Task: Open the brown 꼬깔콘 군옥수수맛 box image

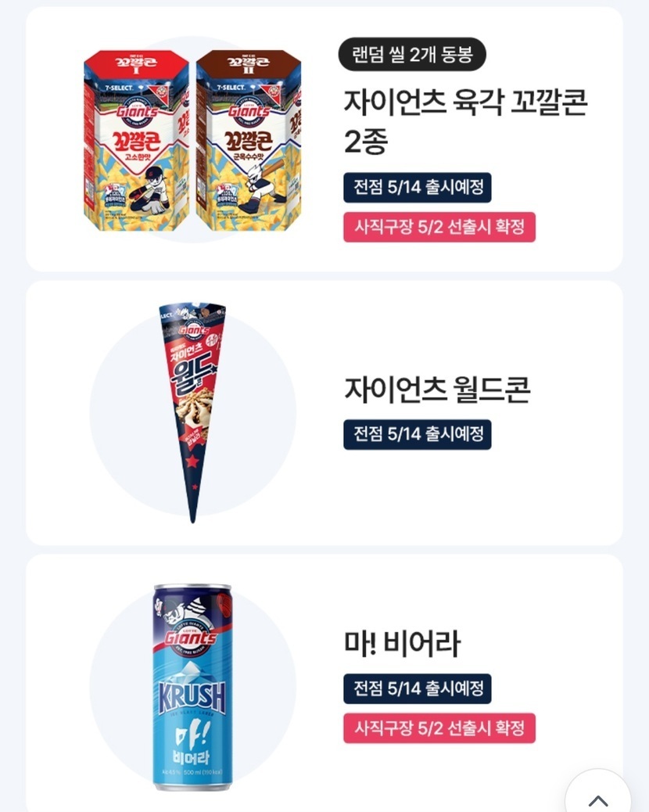Action: tap(249, 140)
